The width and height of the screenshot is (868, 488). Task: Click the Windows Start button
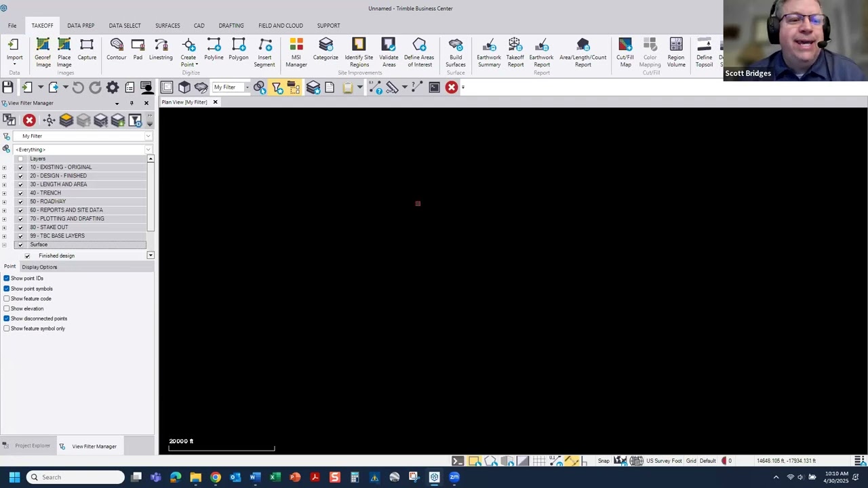click(x=14, y=477)
